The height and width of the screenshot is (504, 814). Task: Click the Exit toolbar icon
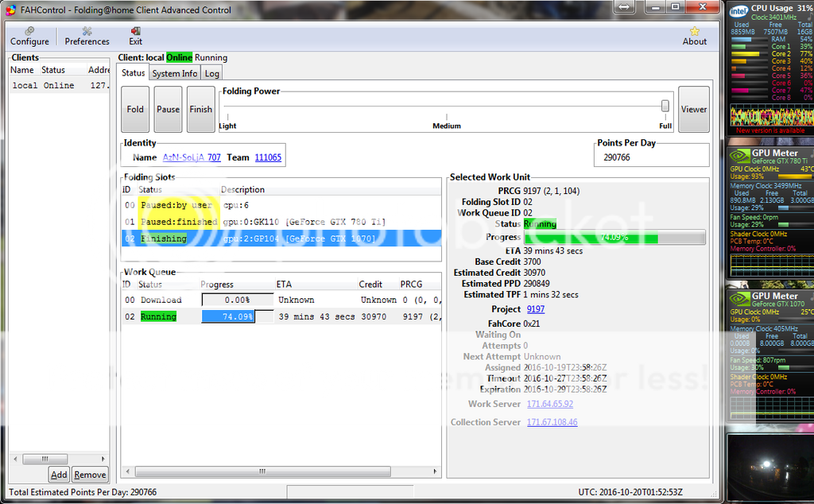(135, 30)
